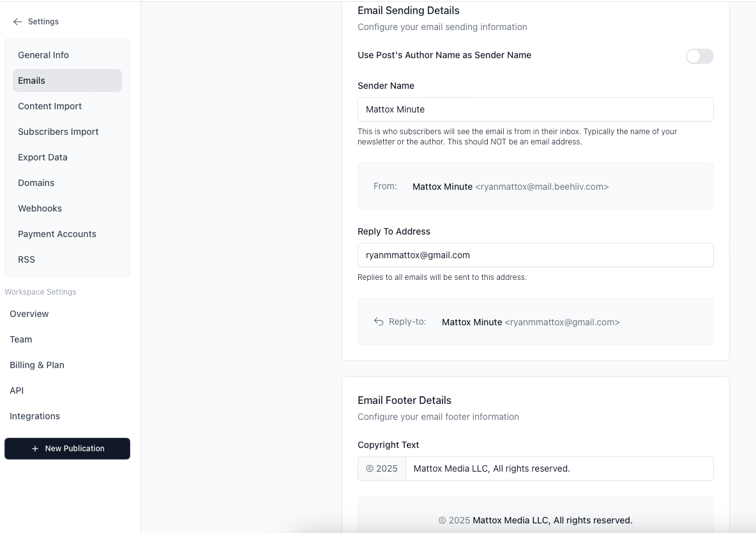Image resolution: width=756 pixels, height=533 pixels.
Task: Open Subscribers Import page
Action: coord(58,132)
